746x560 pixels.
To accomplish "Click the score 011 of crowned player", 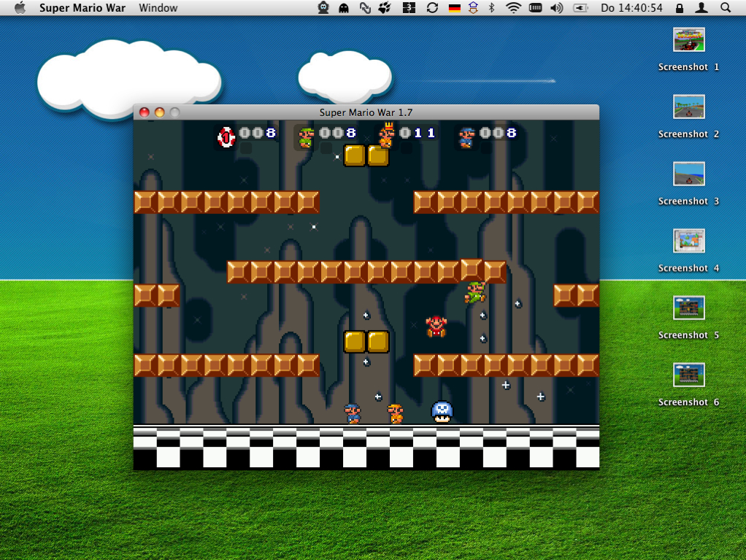I will point(418,133).
